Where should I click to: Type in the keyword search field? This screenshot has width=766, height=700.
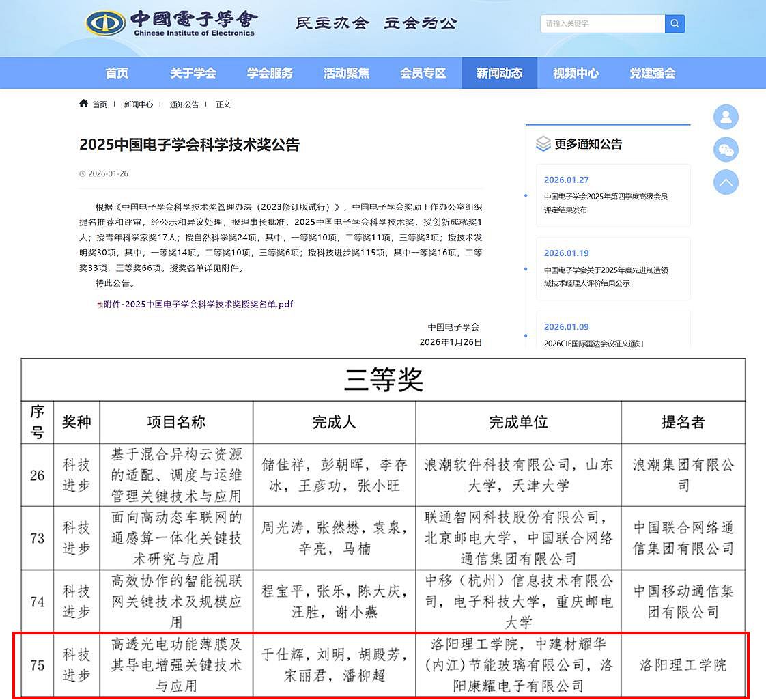(602, 24)
